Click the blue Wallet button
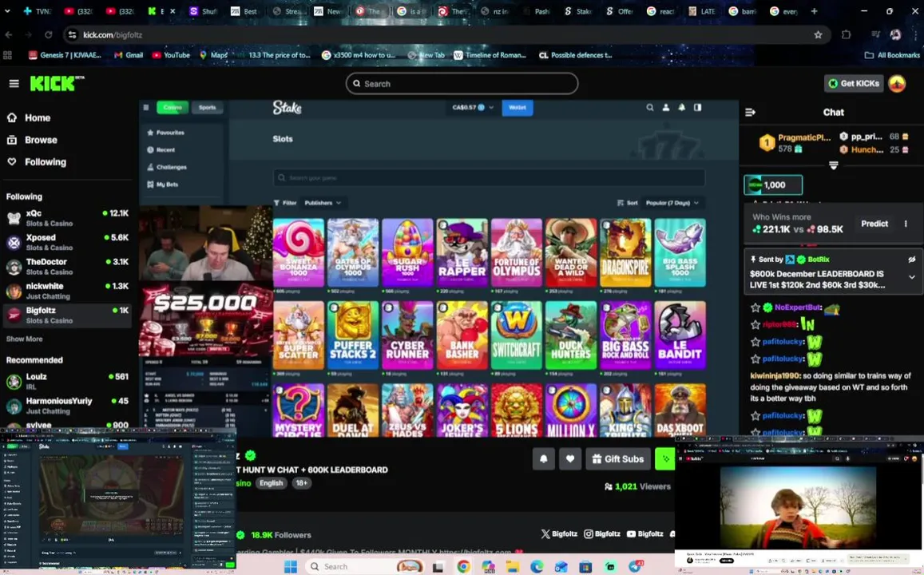924x575 pixels. tap(518, 107)
